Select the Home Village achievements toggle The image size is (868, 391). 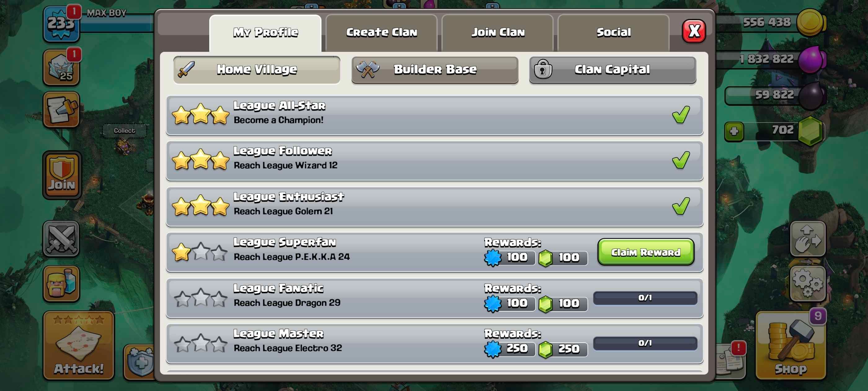(256, 70)
